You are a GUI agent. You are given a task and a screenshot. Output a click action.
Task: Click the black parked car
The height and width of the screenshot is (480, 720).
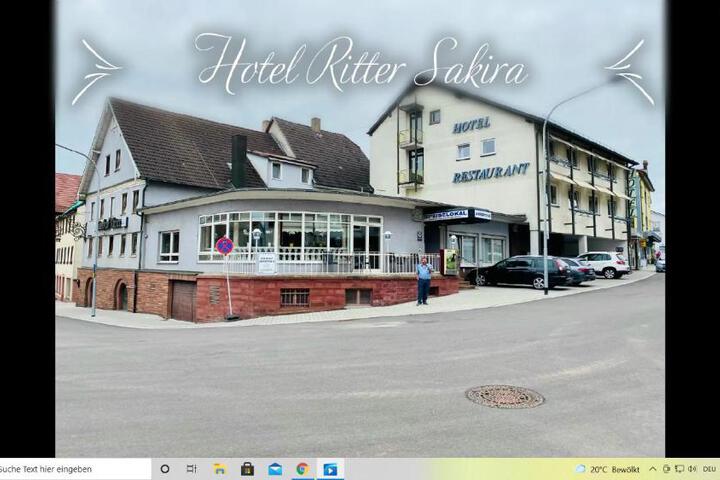point(519,271)
